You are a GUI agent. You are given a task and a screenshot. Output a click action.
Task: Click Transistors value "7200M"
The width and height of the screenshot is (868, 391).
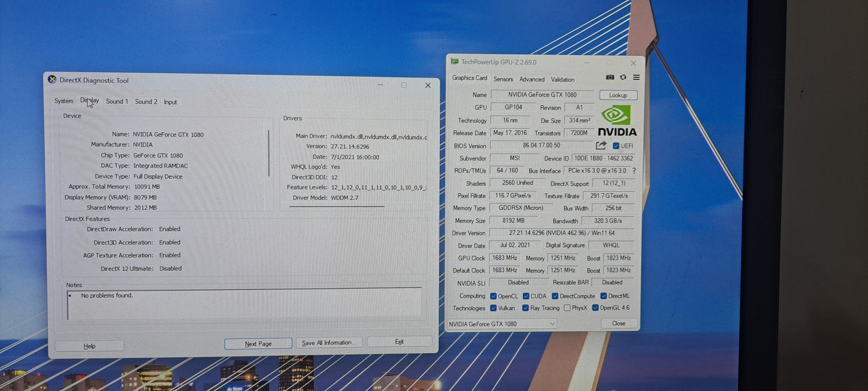coord(579,133)
